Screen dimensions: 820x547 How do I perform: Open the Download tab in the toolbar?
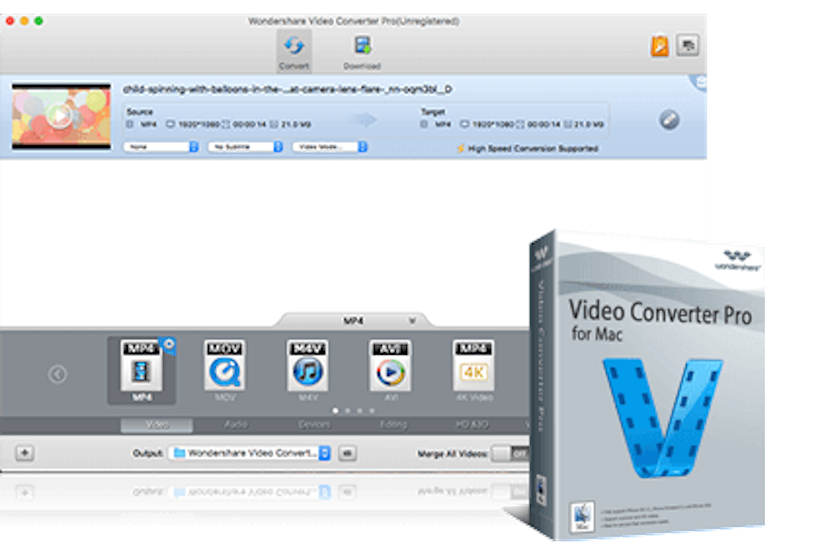362,51
